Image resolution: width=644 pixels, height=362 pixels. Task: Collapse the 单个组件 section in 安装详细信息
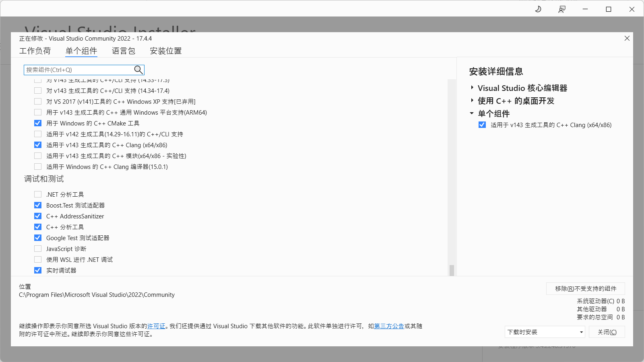click(472, 114)
